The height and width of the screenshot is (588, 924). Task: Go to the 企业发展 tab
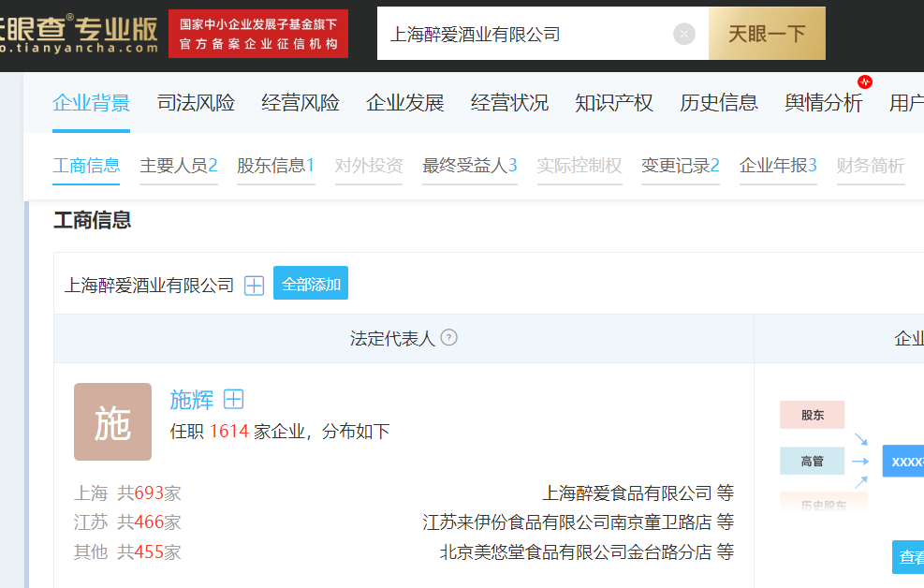click(404, 103)
